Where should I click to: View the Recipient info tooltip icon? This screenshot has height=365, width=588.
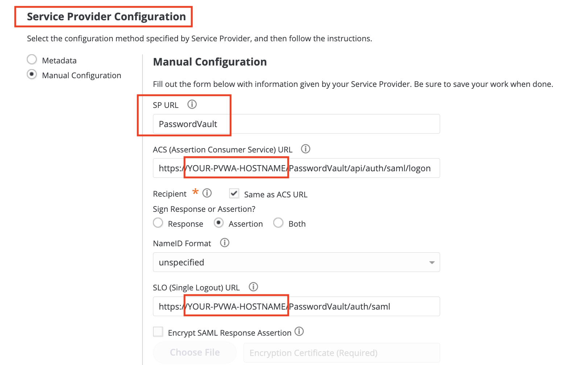coord(207,193)
